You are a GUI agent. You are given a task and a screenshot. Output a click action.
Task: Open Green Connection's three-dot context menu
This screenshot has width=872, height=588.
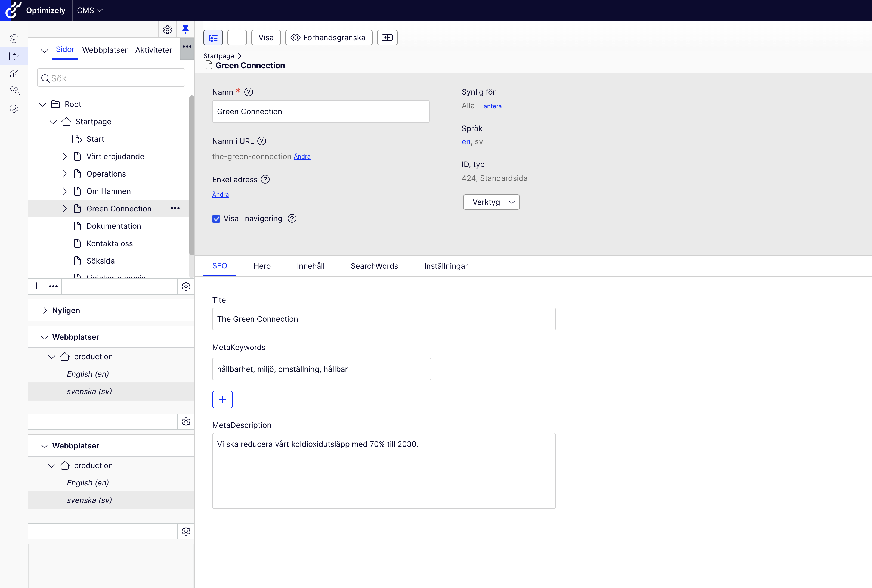click(x=175, y=208)
